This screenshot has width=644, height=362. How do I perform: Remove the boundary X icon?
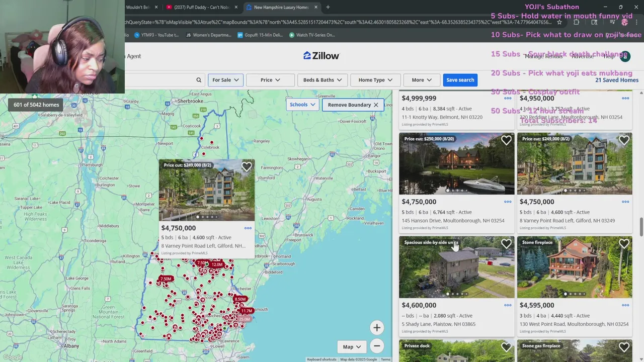point(376,105)
